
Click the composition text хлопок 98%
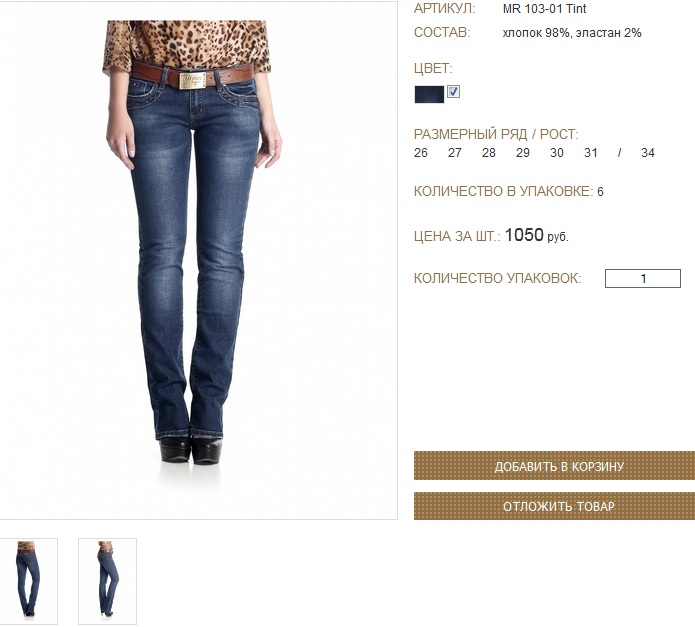pos(536,33)
